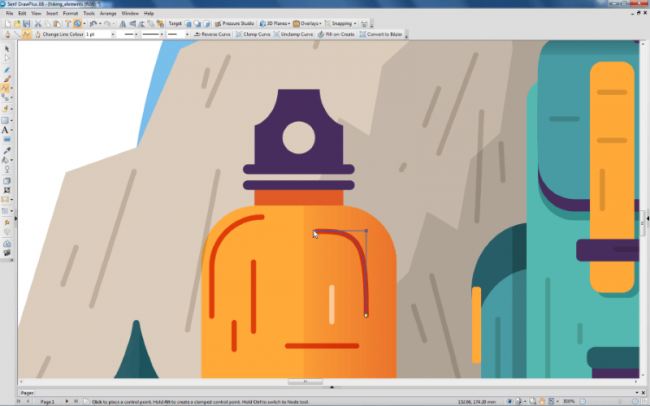Screen dimensions: 650x406
Task: Click the Change Line Colour swatch
Action: 37,34
